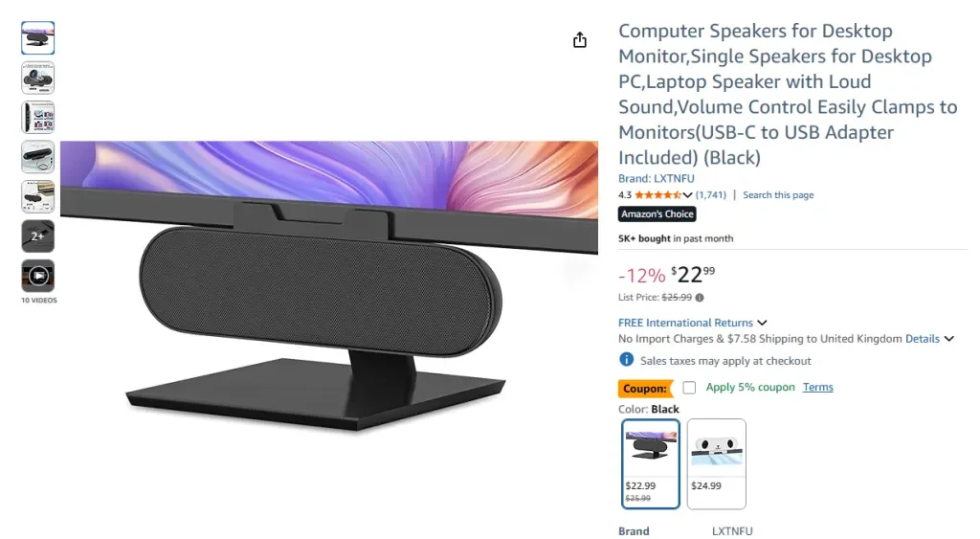Click the List Price info icon

pos(700,298)
